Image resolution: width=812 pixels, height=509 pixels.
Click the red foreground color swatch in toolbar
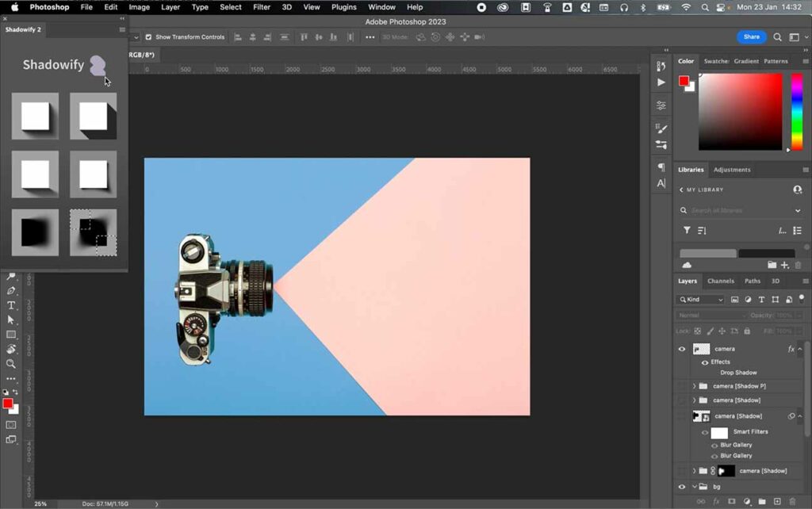[x=7, y=404]
